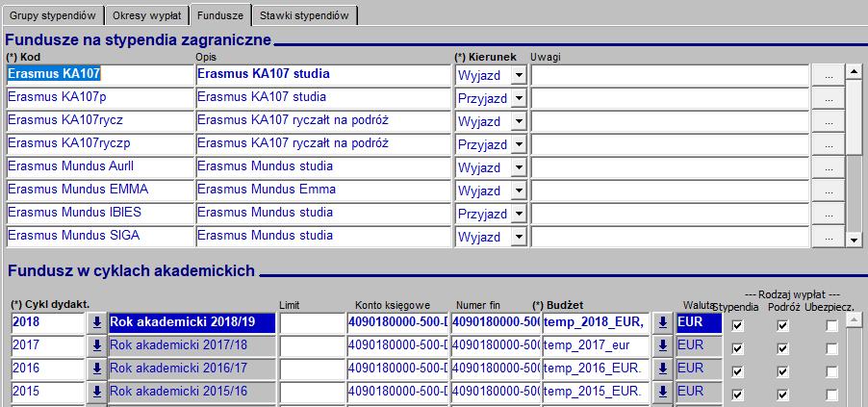Image resolution: width=868 pixels, height=407 pixels.
Task: Open Kierunek dropdown for Erasmus Mundus Aurll
Action: click(518, 167)
